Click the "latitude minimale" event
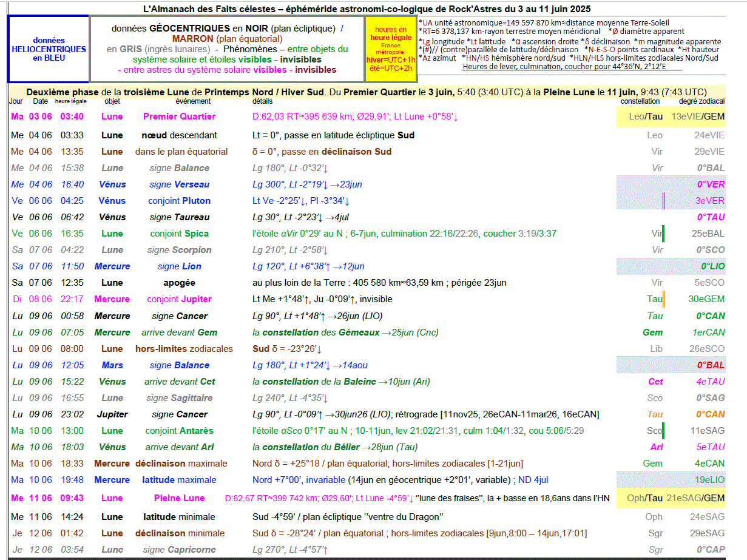The image size is (747, 560). (179, 517)
